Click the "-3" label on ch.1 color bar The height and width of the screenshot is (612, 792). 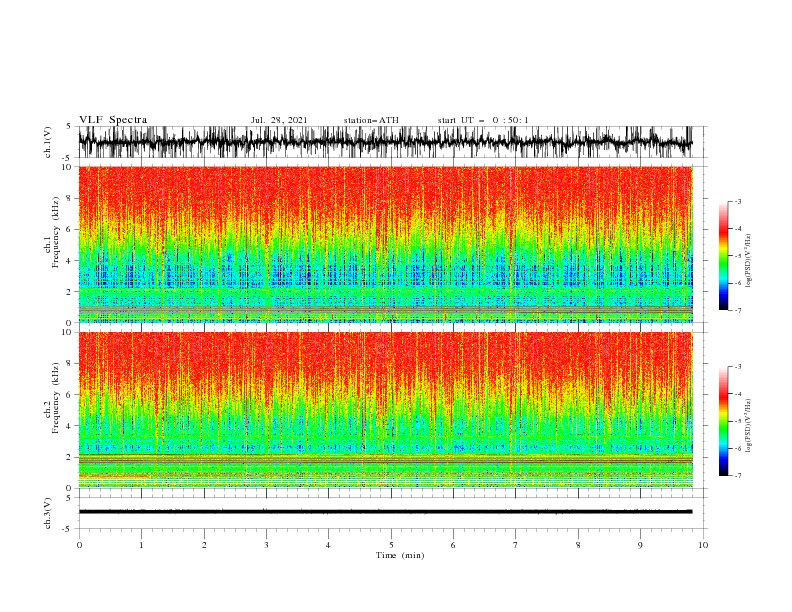738,202
